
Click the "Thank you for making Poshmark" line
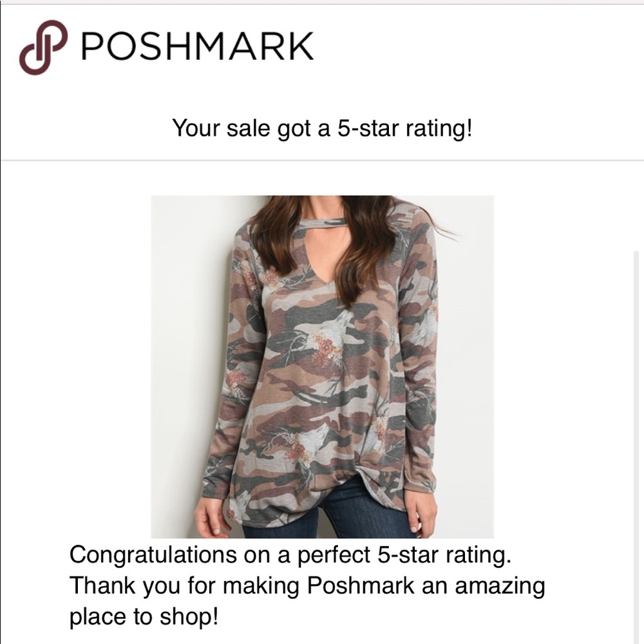241,586
